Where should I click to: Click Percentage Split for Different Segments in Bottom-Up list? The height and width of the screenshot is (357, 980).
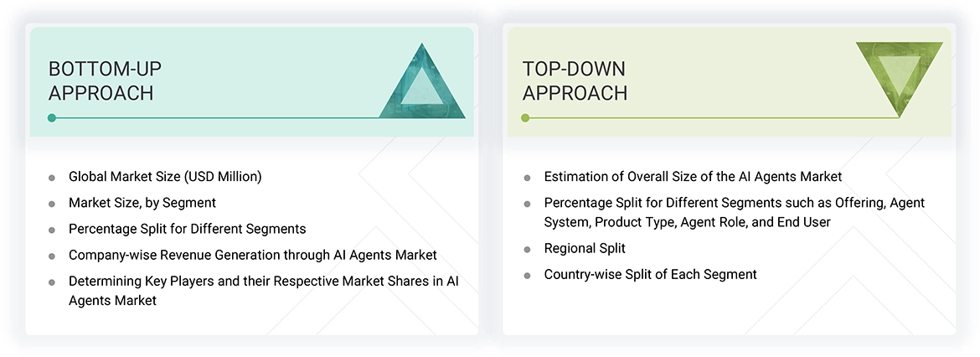pyautogui.click(x=187, y=229)
